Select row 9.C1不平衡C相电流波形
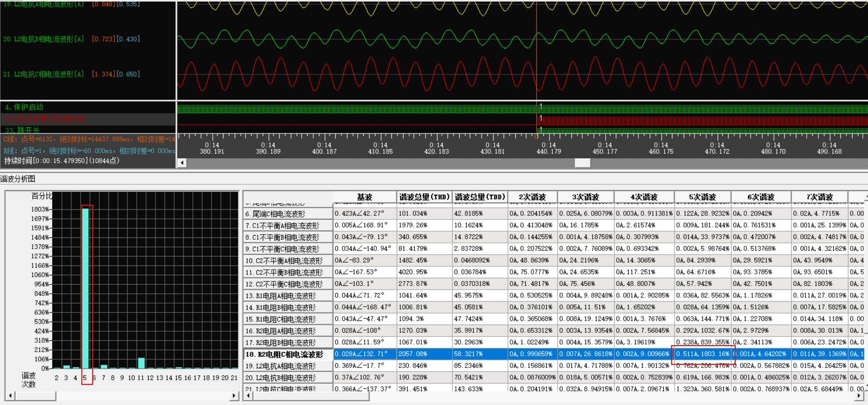Screen dimensions: 868x405 tap(288, 249)
